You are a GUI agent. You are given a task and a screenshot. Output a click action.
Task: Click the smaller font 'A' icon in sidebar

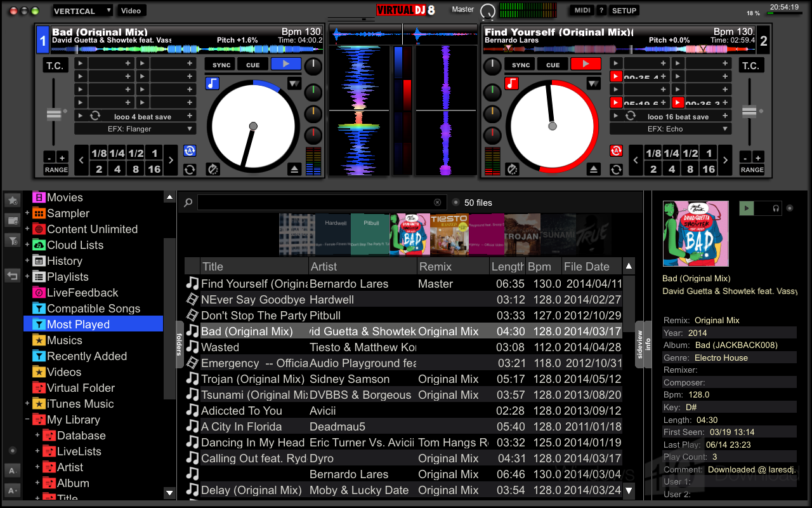[12, 471]
